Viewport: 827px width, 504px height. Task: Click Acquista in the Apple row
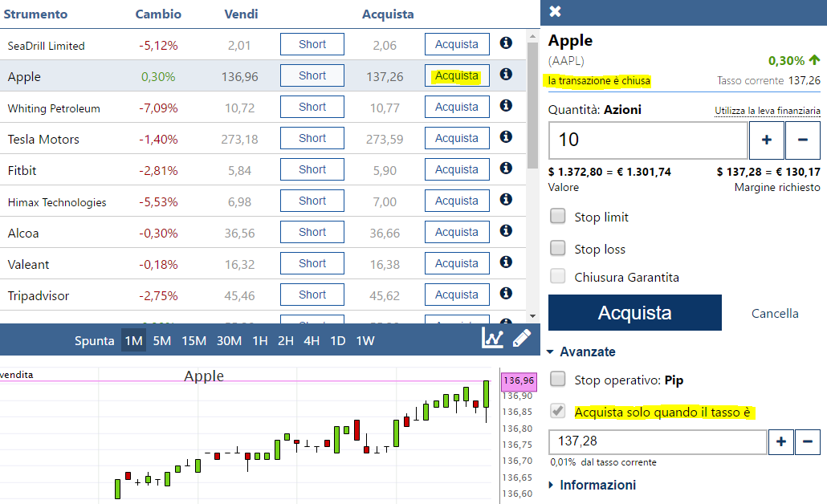click(x=457, y=75)
